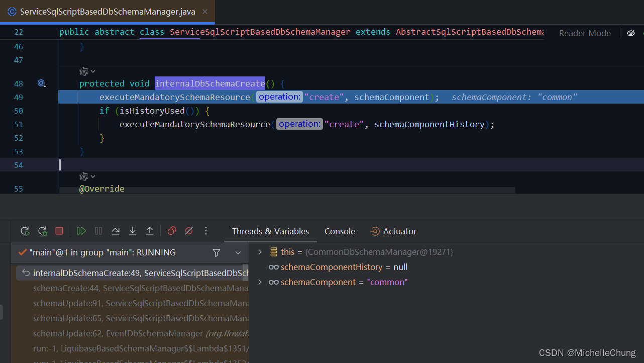Click editor horizontal scrollbar
This screenshot has width=644, height=363.
(287, 191)
